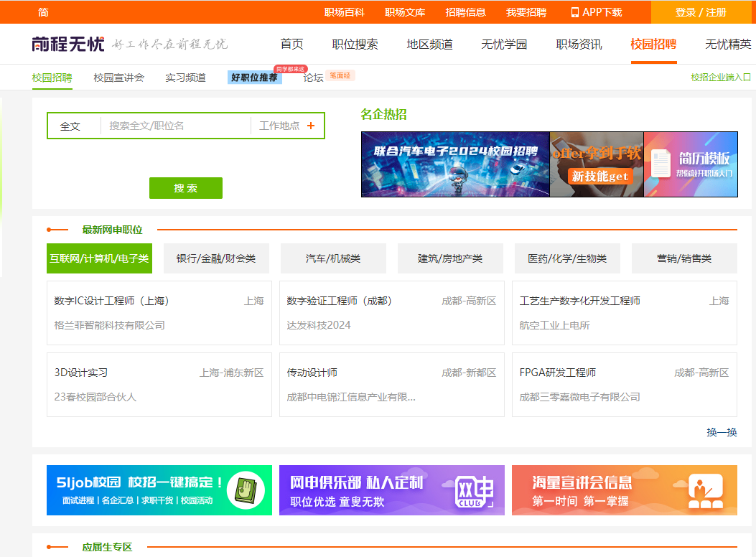756x557 pixels.
Task: Open offer拿到手软 新技能get banner
Action: pos(597,164)
